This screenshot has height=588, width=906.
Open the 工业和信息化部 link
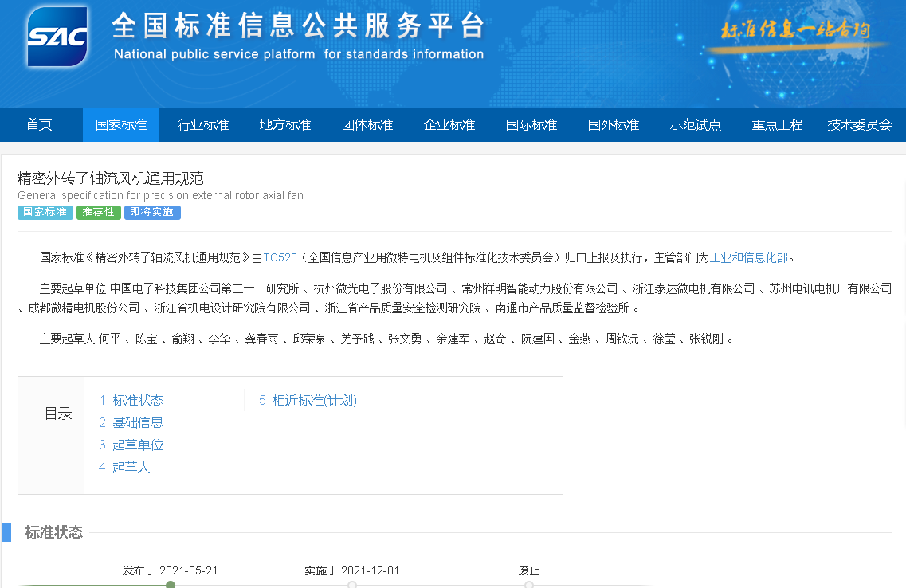pyautogui.click(x=749, y=257)
